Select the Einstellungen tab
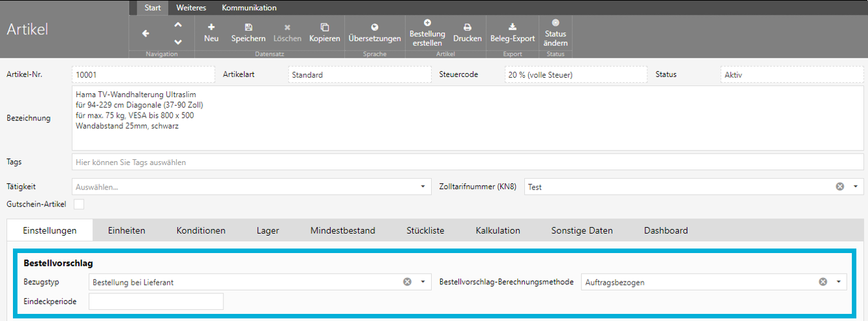This screenshot has height=321, width=868. click(x=50, y=230)
